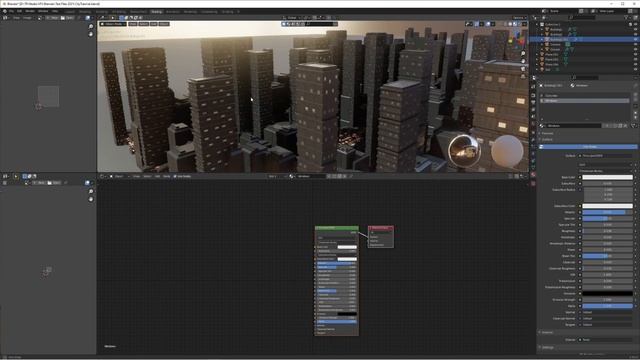This screenshot has height=360, width=640.
Task: Click the 3D viewport zoom icon
Action: pos(523,53)
